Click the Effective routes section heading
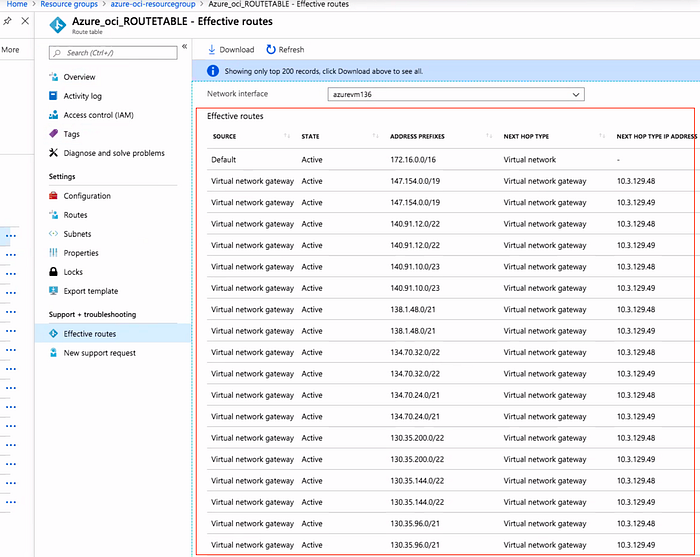Screen dimensions: 700x557 click(235, 116)
